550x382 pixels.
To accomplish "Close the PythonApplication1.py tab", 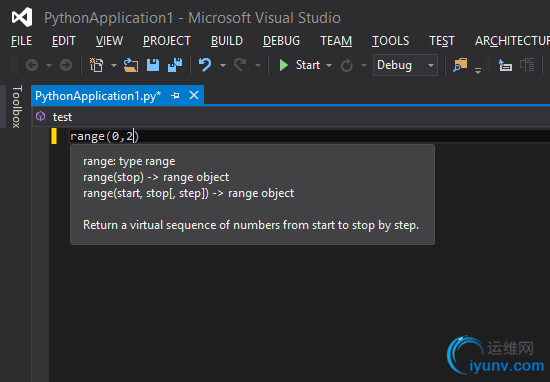I will [194, 95].
